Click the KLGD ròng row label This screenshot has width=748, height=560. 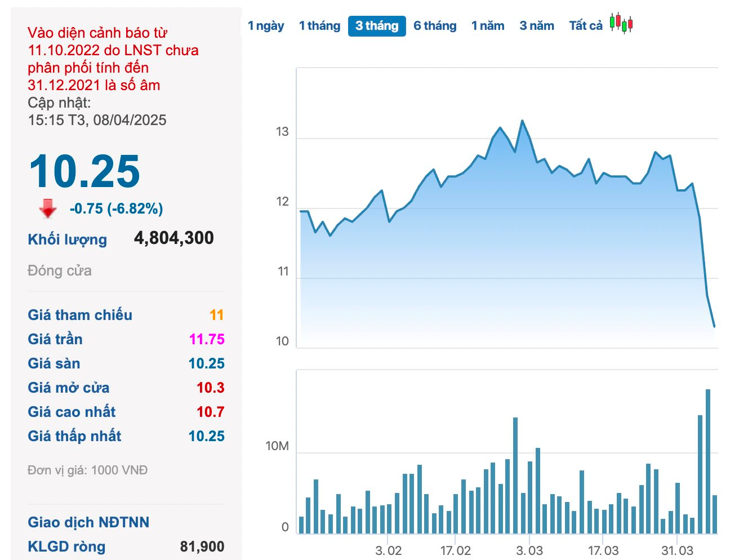pos(66,546)
